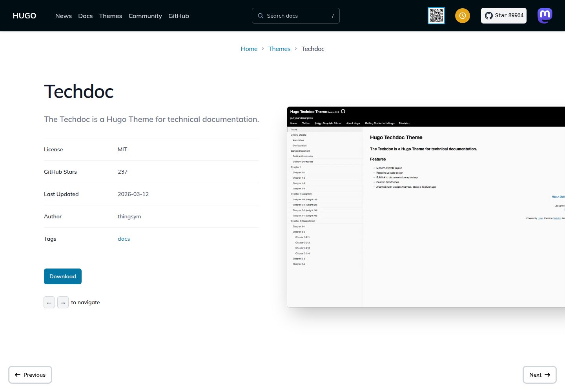
Task: Open the Mastodon icon link
Action: point(545,16)
